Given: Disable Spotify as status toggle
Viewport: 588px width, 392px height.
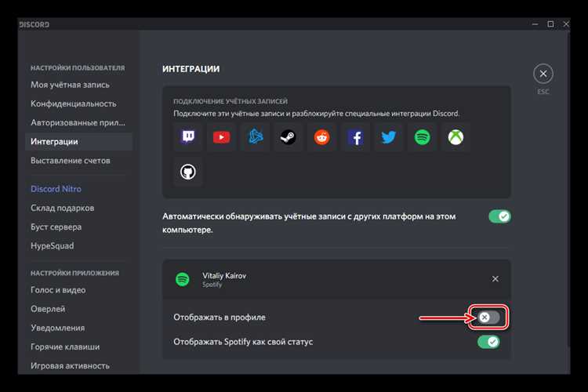Looking at the screenshot, I should click(488, 342).
